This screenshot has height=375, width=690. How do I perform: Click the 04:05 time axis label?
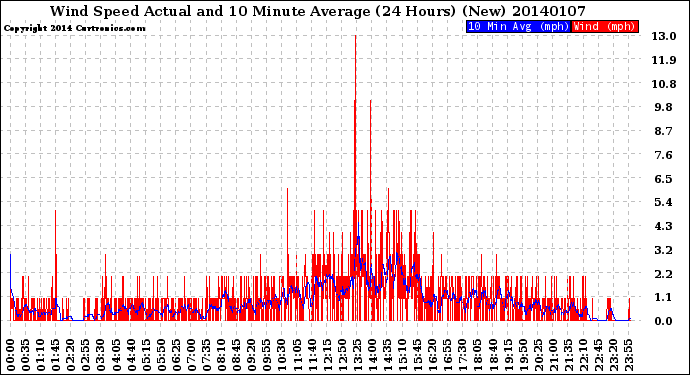click(x=116, y=355)
